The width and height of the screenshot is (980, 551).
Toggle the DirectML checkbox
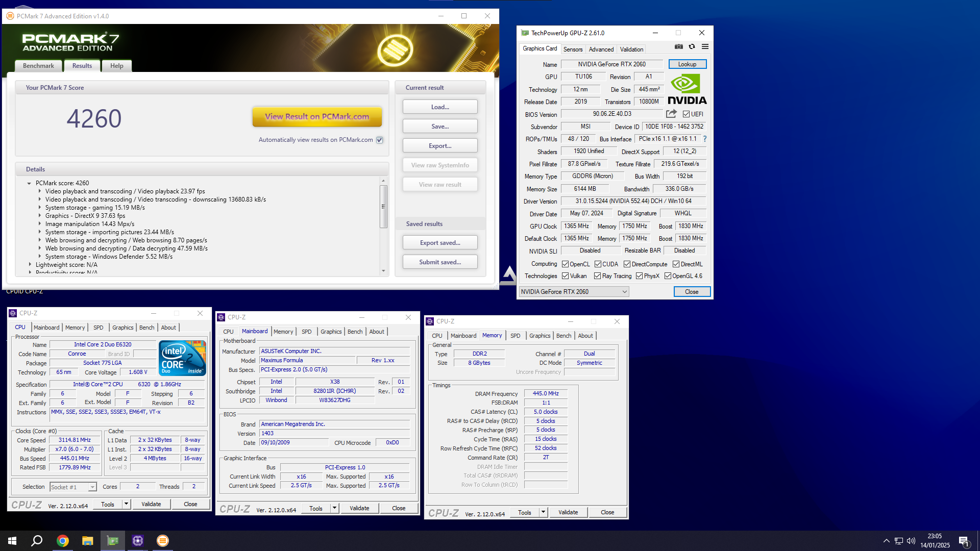[676, 264]
